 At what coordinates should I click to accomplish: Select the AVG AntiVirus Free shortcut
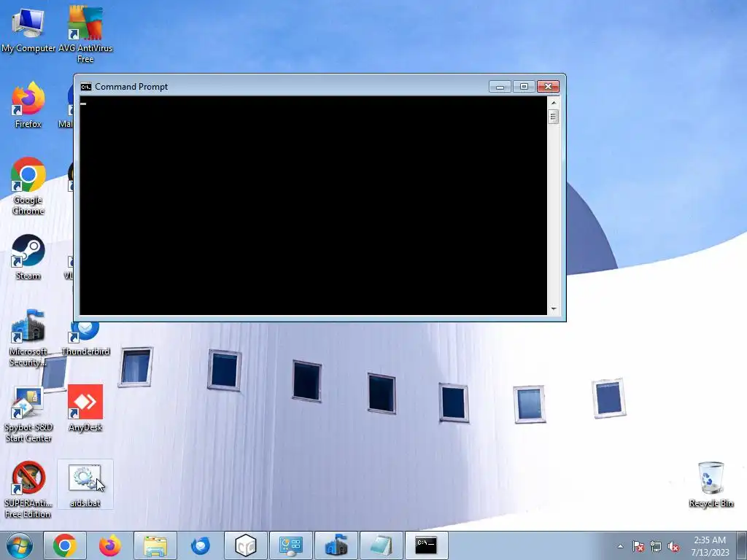click(x=85, y=34)
